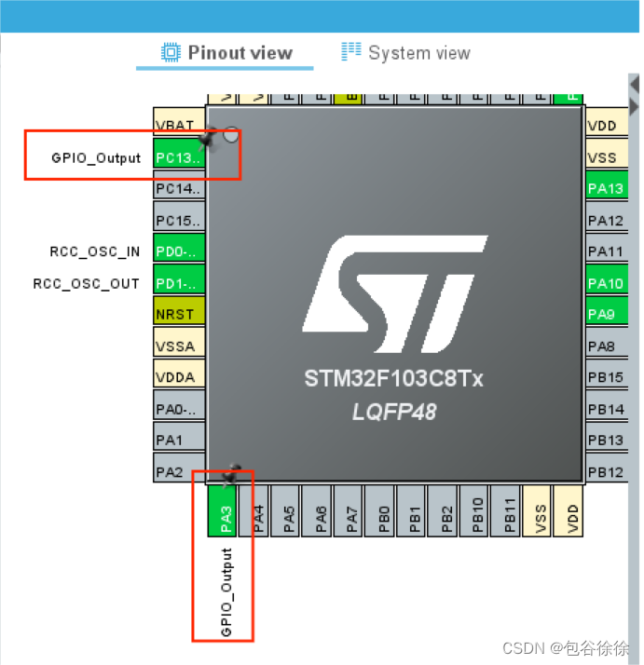Click the upper collapse arrow above the scrollbar
The width and height of the screenshot is (644, 665).
[x=635, y=84]
